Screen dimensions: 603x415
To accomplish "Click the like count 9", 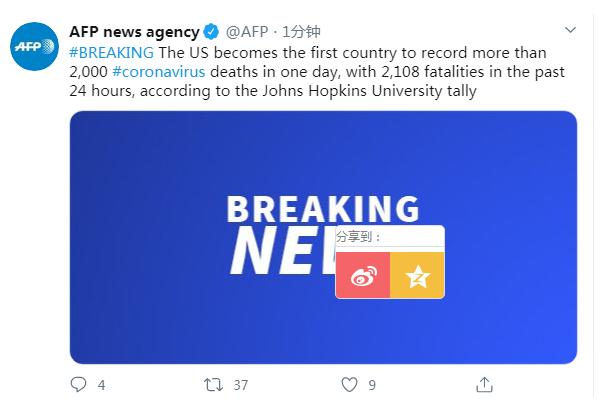I will [372, 384].
